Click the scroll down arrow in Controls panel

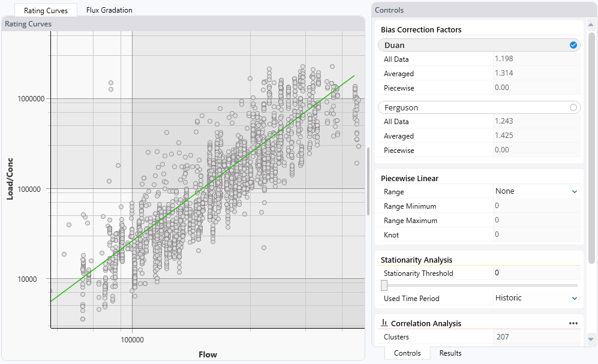591,339
